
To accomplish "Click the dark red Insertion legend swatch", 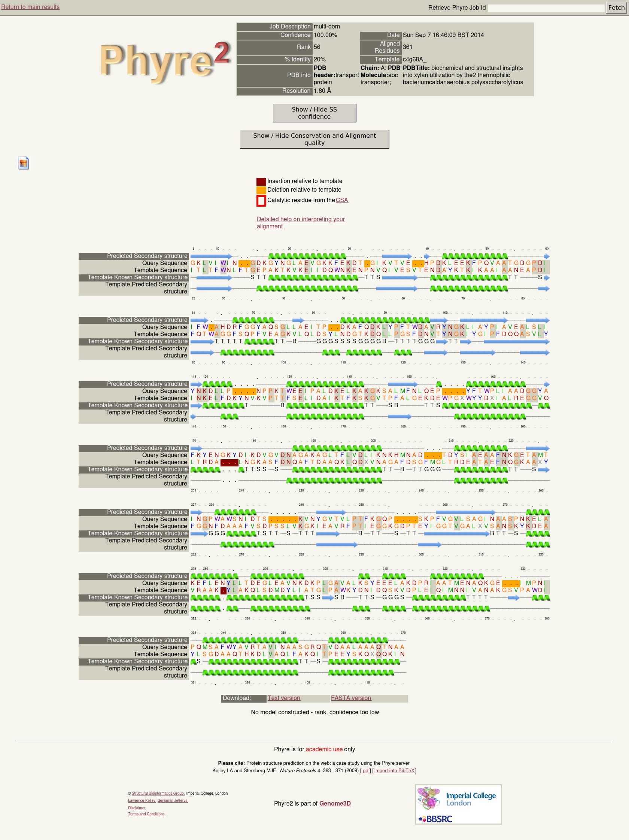I will (261, 182).
